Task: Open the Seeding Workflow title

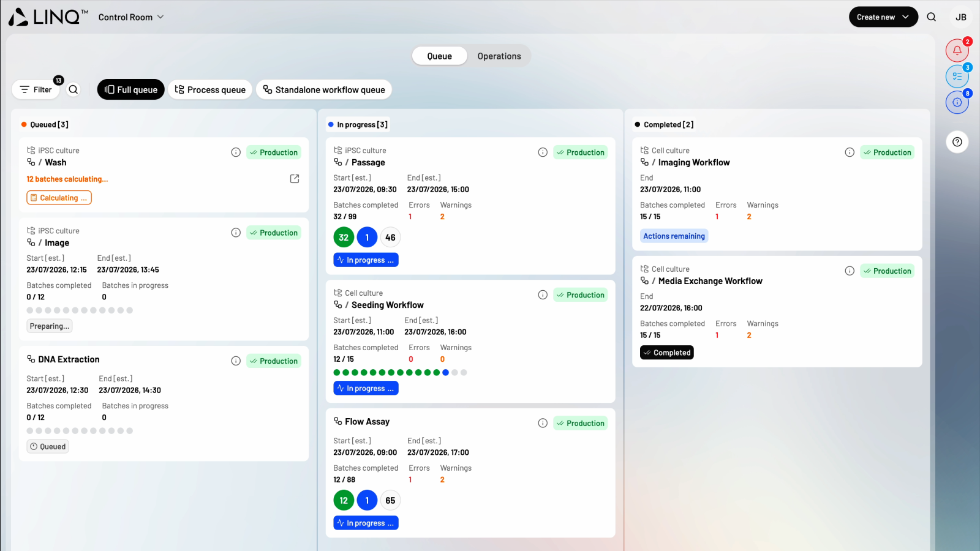Action: click(387, 305)
